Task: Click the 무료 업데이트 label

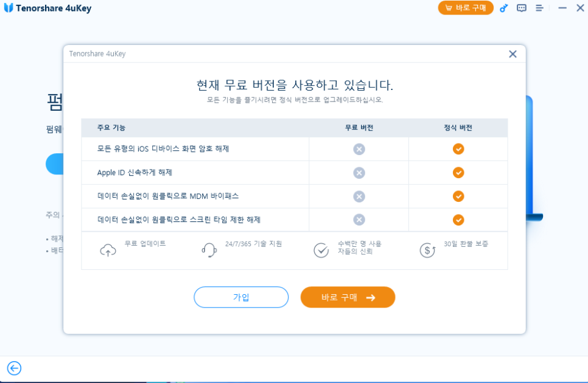Action: point(145,244)
